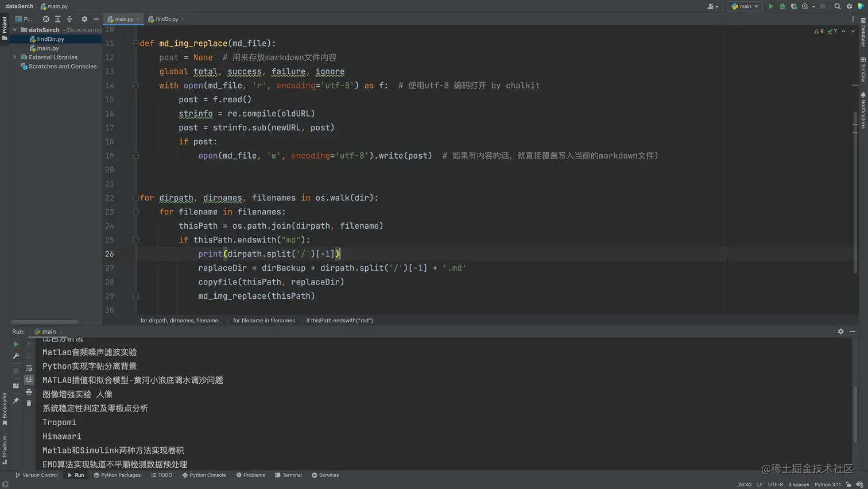
Task: Click the warnings count indicator
Action: (x=819, y=32)
